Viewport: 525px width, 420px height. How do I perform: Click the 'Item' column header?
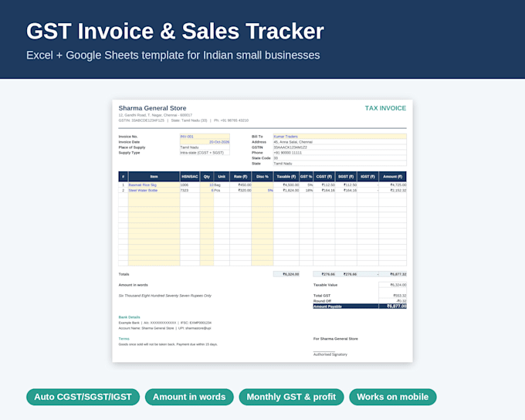pos(154,177)
